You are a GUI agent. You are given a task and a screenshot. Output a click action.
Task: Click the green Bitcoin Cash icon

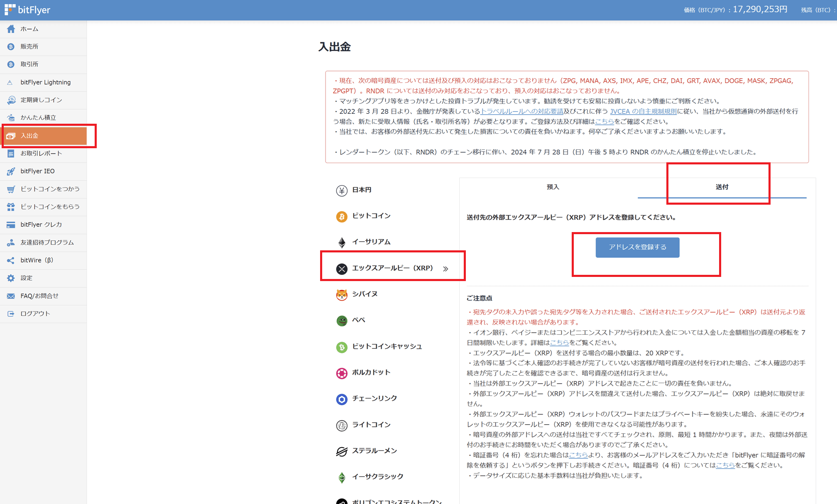point(342,347)
